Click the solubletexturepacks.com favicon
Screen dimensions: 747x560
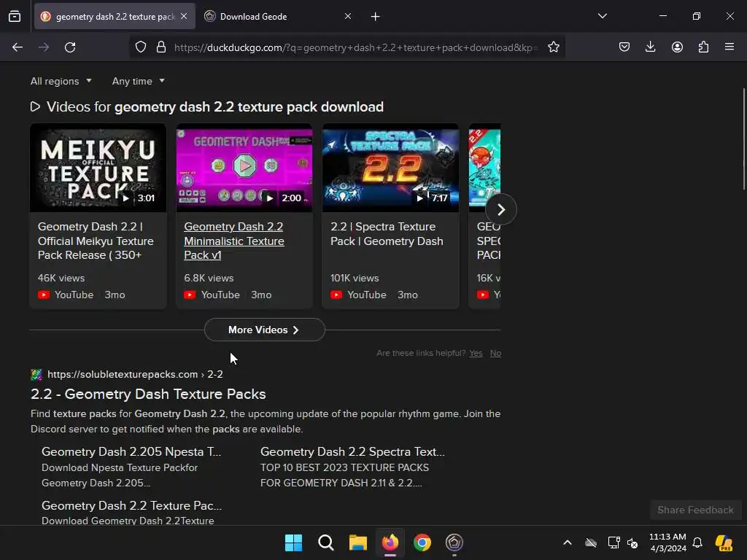click(x=36, y=374)
